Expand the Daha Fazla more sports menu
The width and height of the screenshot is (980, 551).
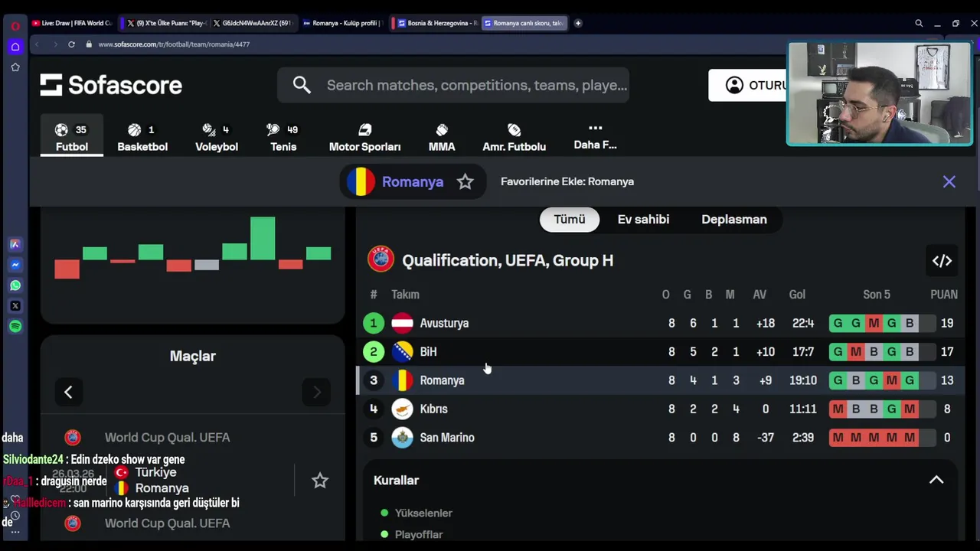coord(595,137)
